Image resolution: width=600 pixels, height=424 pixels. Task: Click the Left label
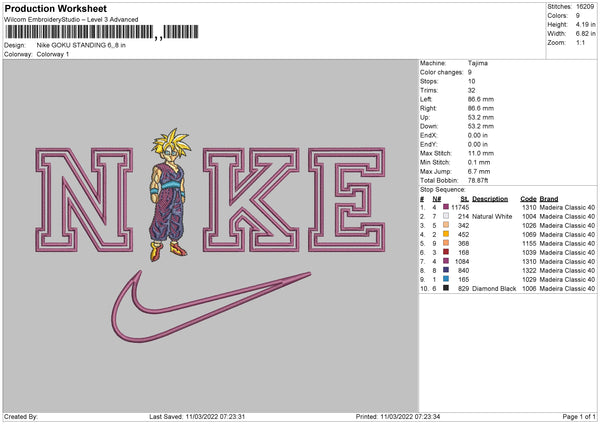coord(426,99)
